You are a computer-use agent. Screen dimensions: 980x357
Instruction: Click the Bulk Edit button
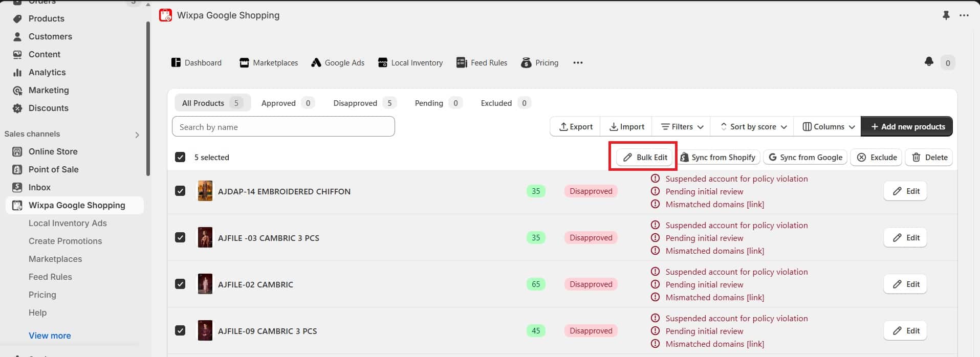tap(645, 157)
